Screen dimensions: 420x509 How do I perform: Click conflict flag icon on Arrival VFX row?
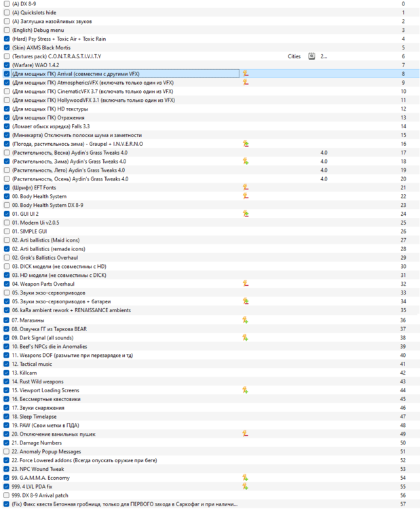(246, 74)
